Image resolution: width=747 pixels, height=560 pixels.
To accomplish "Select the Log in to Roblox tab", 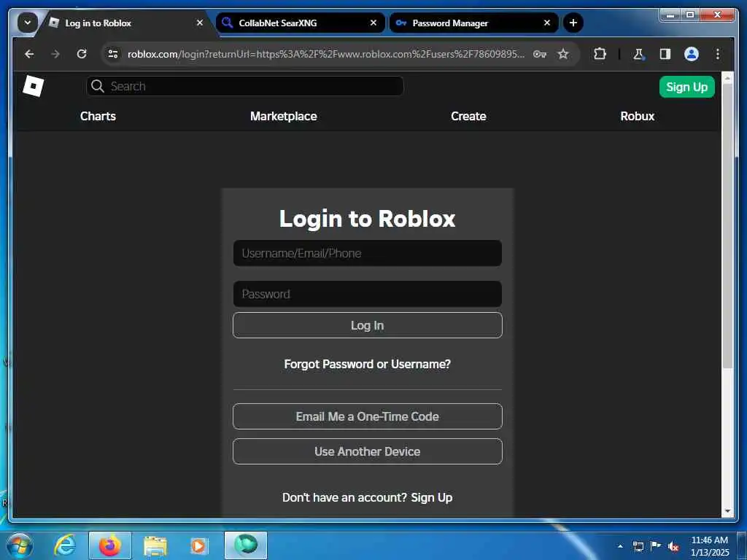I will [126, 23].
